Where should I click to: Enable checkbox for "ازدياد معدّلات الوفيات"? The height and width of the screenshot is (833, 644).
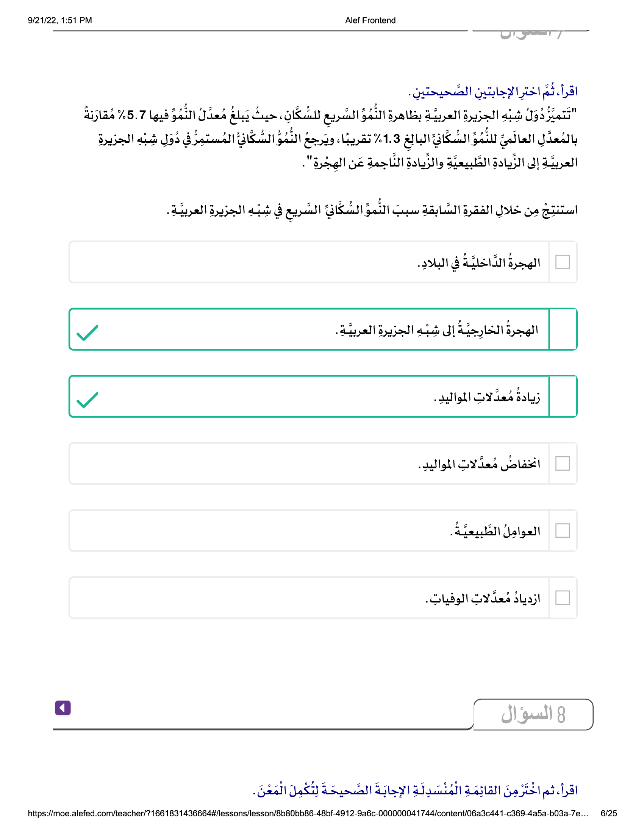[x=562, y=597]
